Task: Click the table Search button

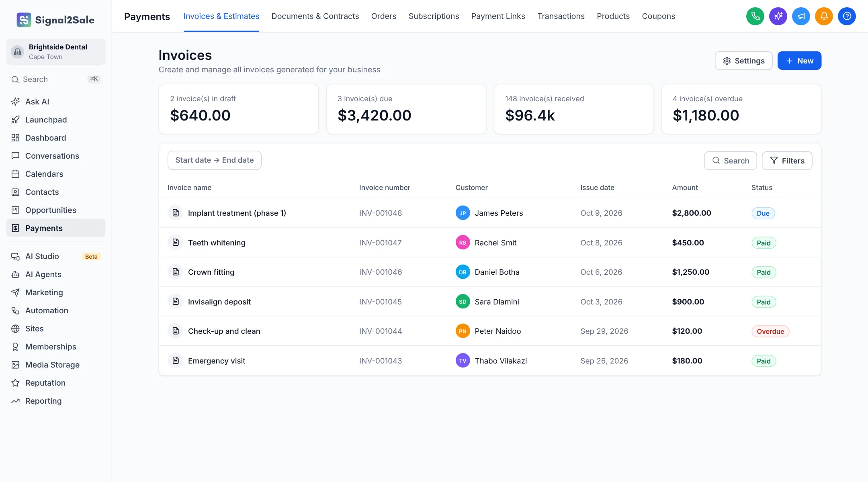Action: [x=730, y=161]
